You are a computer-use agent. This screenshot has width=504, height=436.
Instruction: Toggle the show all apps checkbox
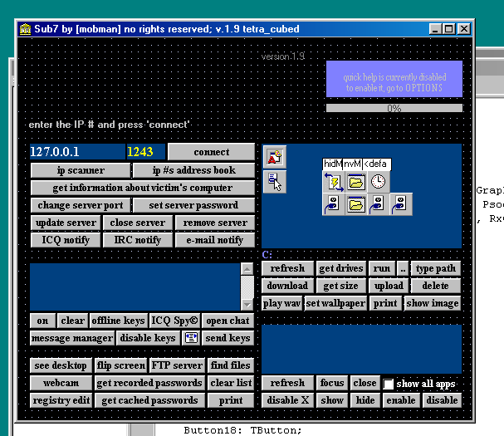[x=389, y=384]
